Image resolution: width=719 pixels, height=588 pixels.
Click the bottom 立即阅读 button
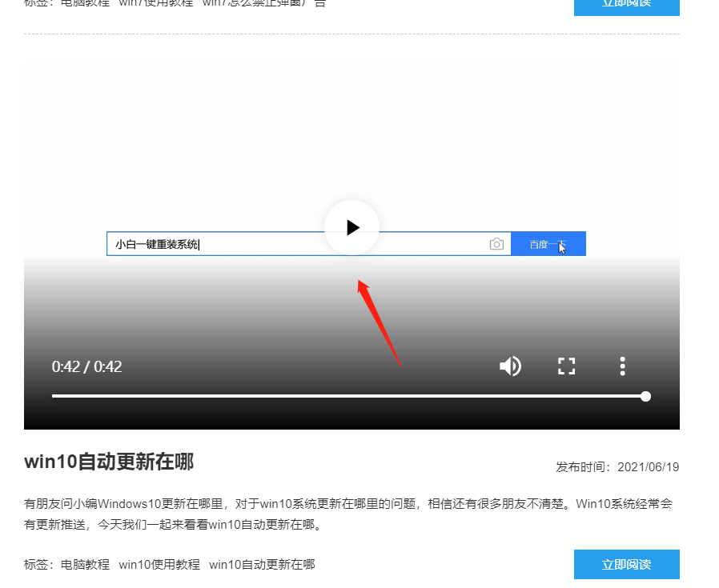(626, 564)
